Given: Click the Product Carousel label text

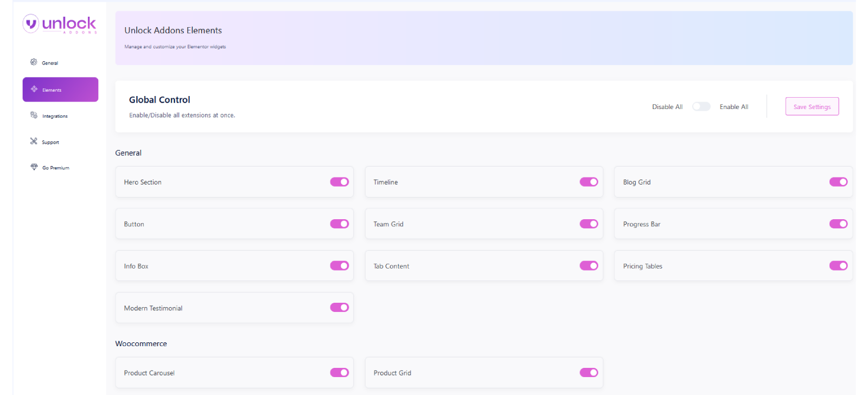Looking at the screenshot, I should (149, 373).
